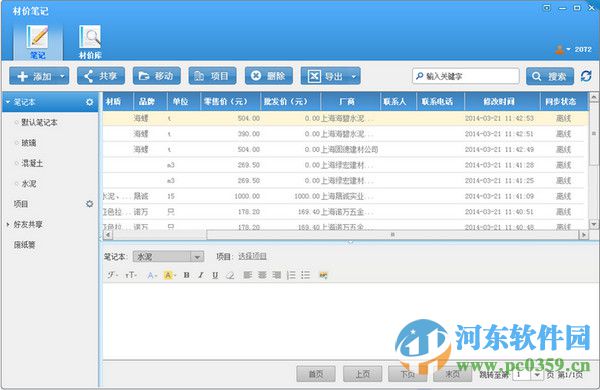Switch to the 材价库 tab
This screenshot has height=390, width=600.
click(90, 42)
